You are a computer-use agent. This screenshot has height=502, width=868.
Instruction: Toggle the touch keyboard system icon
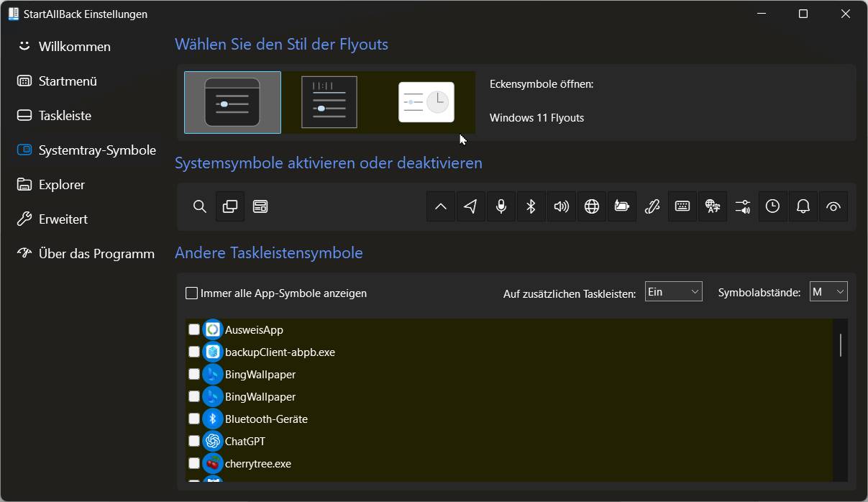point(682,206)
